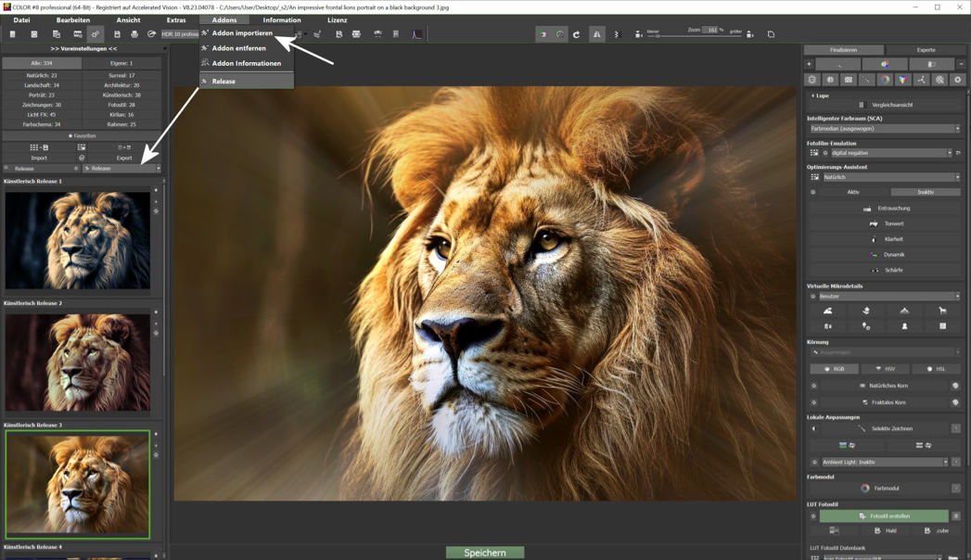971x560 pixels.
Task: Click the rotate arrow icon in toolbar
Action: click(x=576, y=34)
